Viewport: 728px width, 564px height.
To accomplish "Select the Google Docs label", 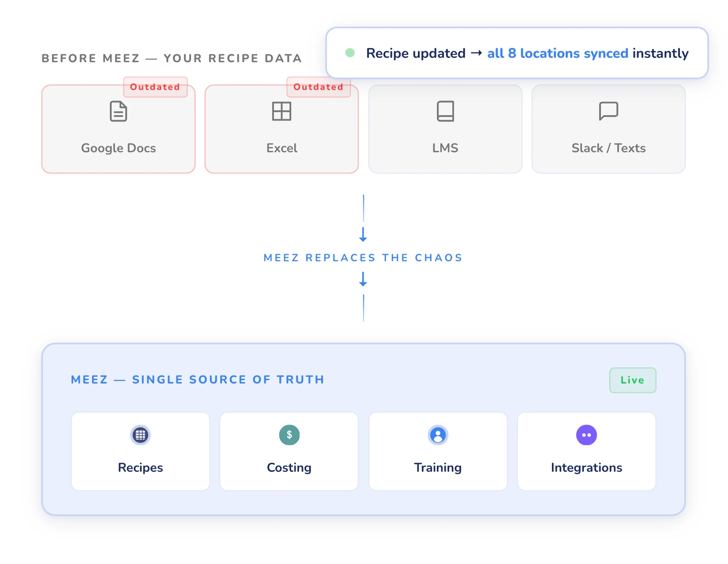I will (x=118, y=148).
